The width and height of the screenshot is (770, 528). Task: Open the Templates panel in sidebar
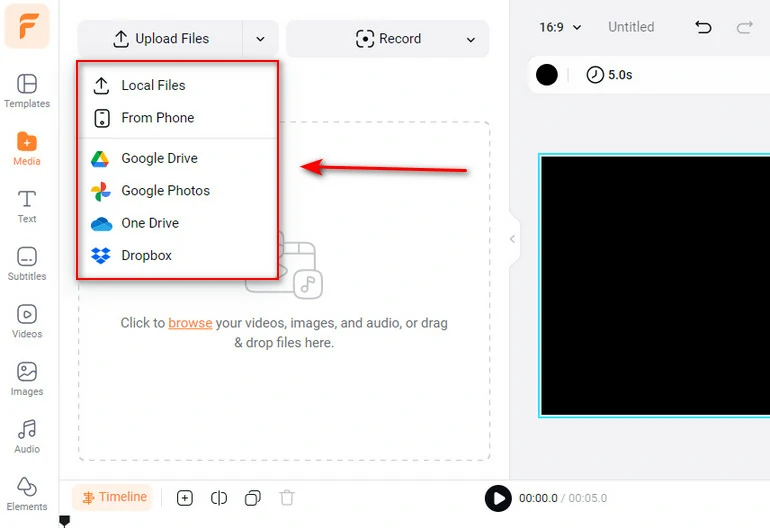coord(27,91)
